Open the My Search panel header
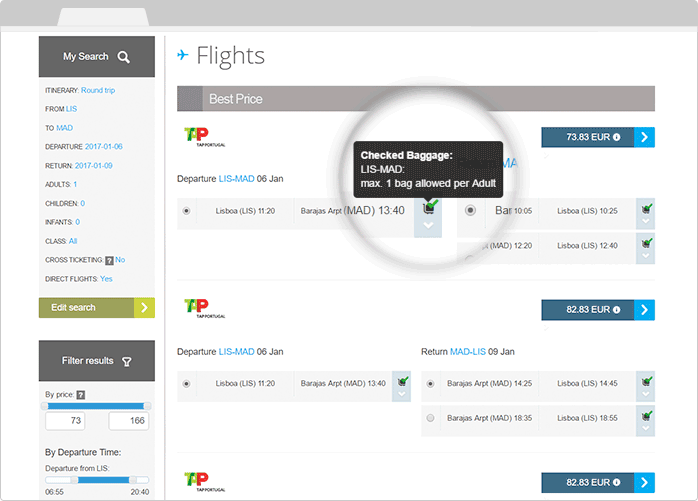 97,57
